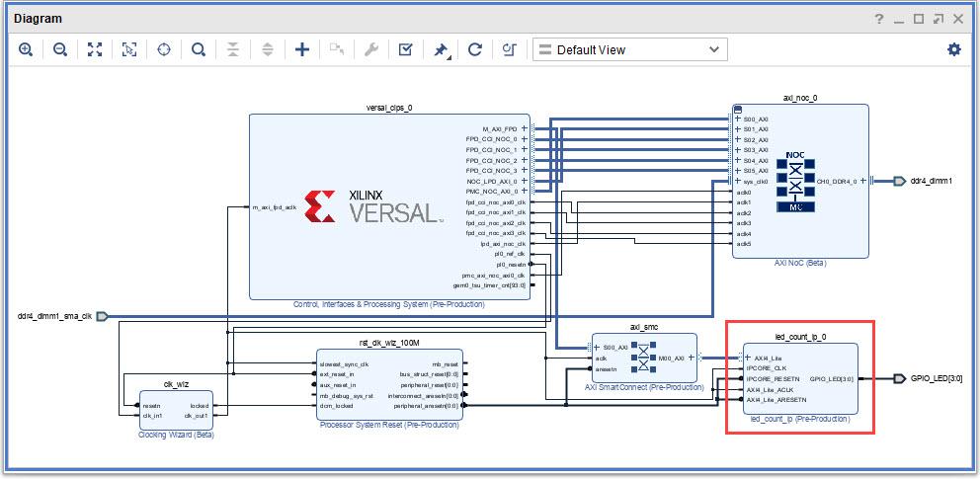This screenshot has height=479, width=980.
Task: Expand CH0_DDR4_0 interface on axi_noc_0
Action: [x=863, y=181]
